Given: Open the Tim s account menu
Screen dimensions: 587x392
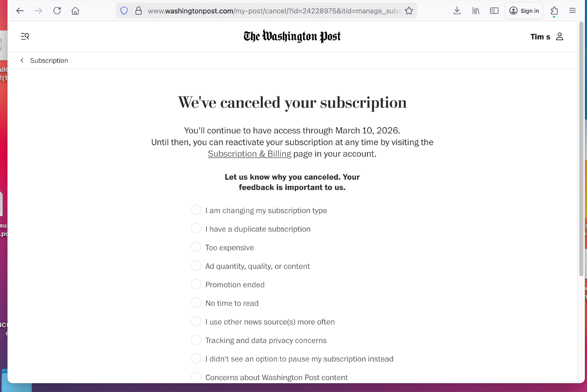Looking at the screenshot, I should [x=547, y=37].
